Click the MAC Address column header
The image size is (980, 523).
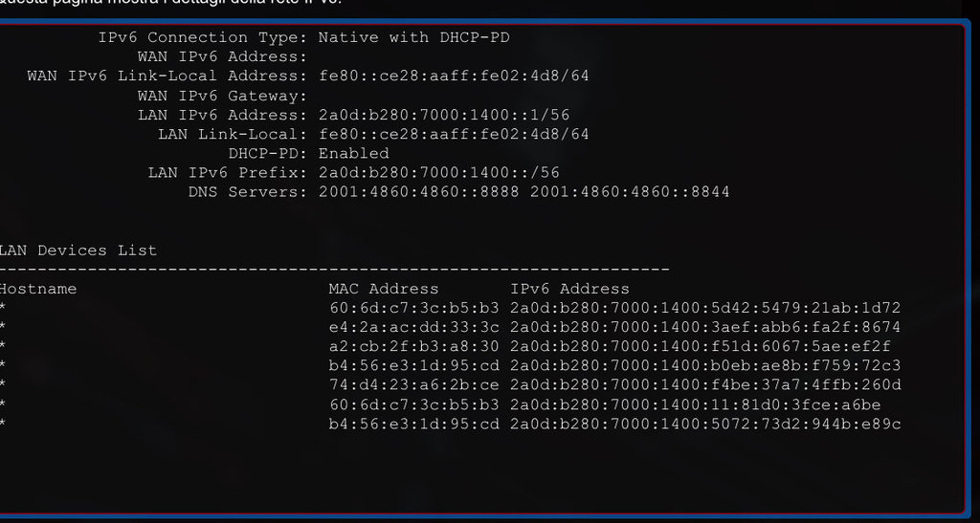(x=384, y=289)
